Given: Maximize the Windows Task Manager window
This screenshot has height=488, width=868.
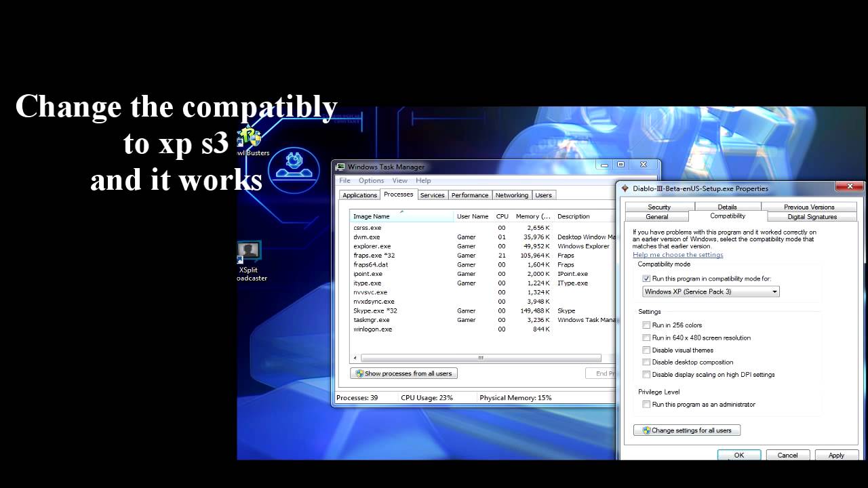Looking at the screenshot, I should [x=620, y=165].
